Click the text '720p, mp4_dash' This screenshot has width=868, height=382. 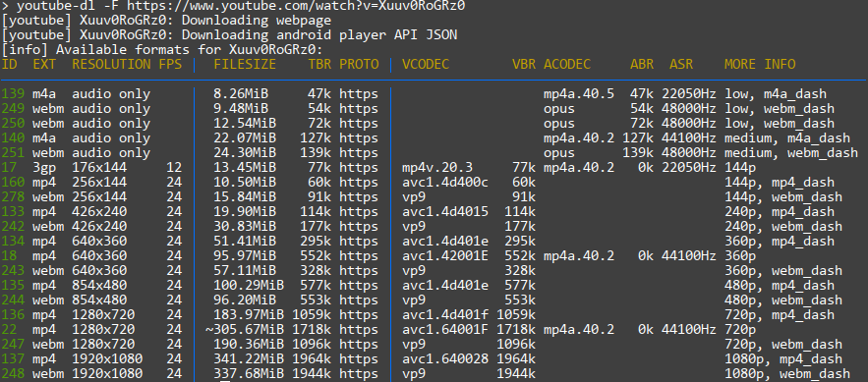coord(780,315)
